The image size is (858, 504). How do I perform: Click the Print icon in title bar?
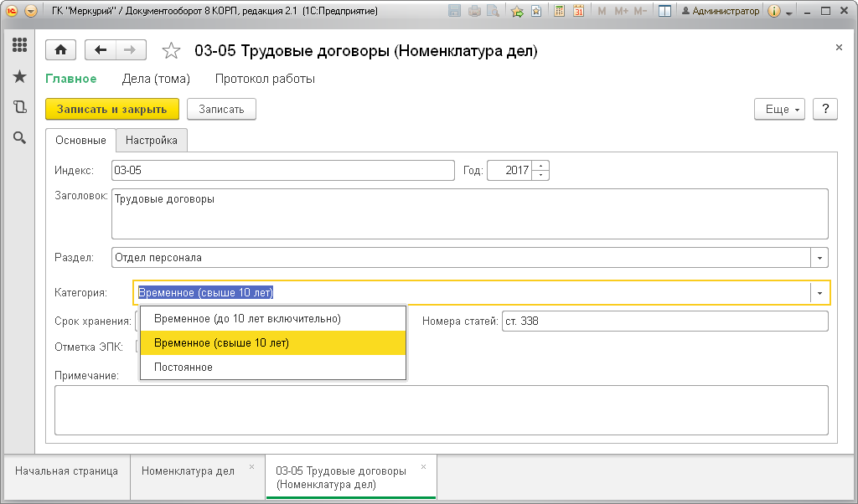474,11
